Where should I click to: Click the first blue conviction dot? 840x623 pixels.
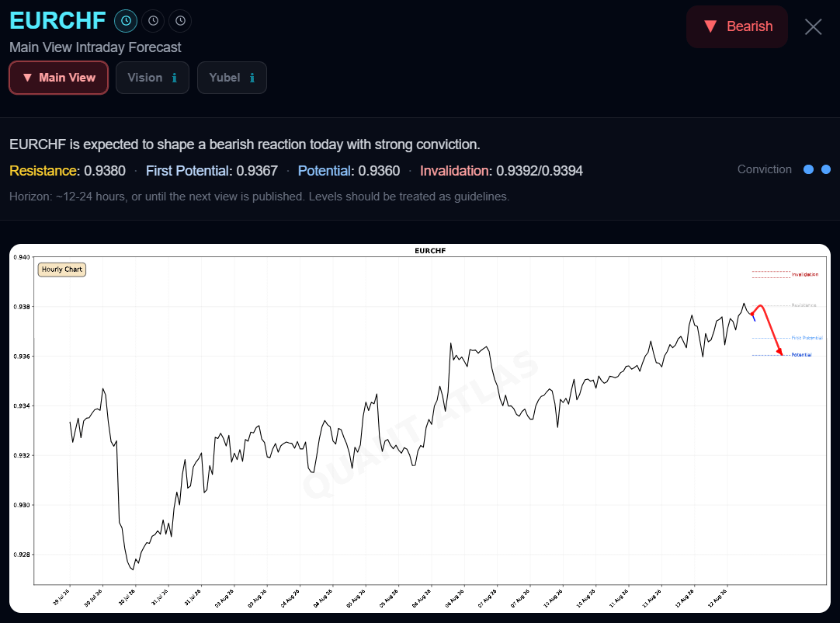point(808,169)
